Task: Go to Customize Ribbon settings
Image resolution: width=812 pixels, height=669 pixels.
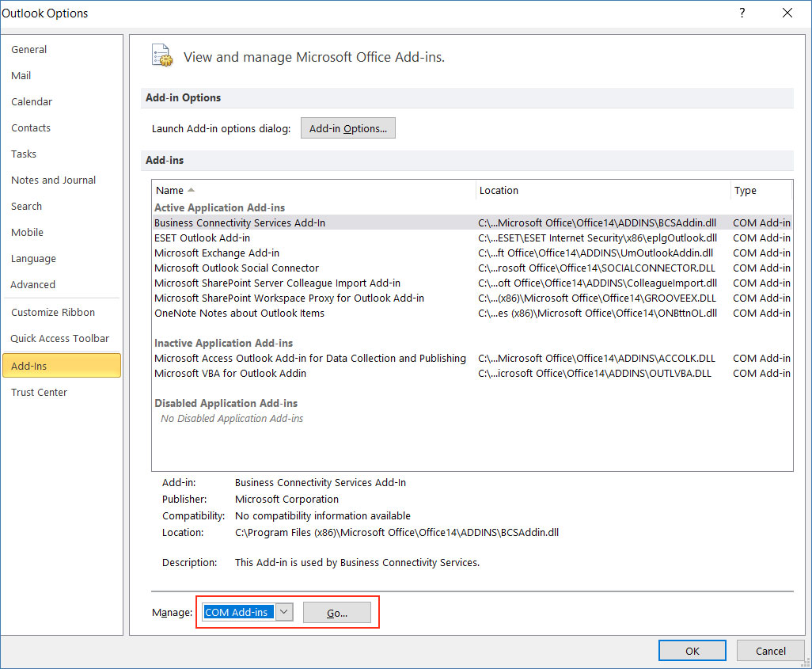Action: click(x=53, y=312)
